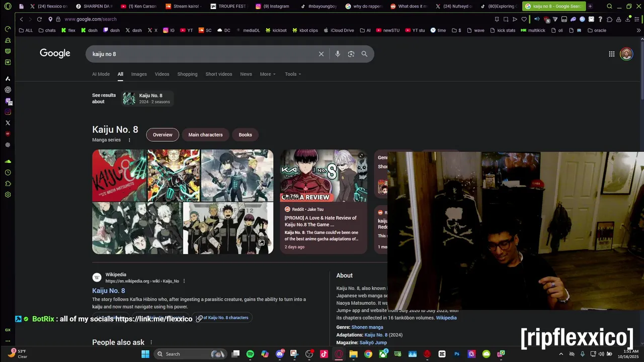The width and height of the screenshot is (644, 362).
Task: Open Google Lens image search icon
Action: click(x=351, y=54)
